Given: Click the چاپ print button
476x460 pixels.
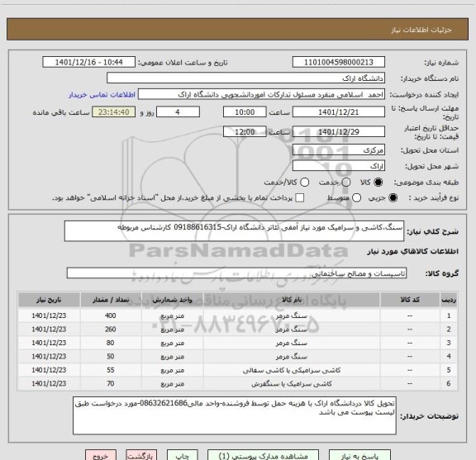Looking at the screenshot, I should pos(182,455).
